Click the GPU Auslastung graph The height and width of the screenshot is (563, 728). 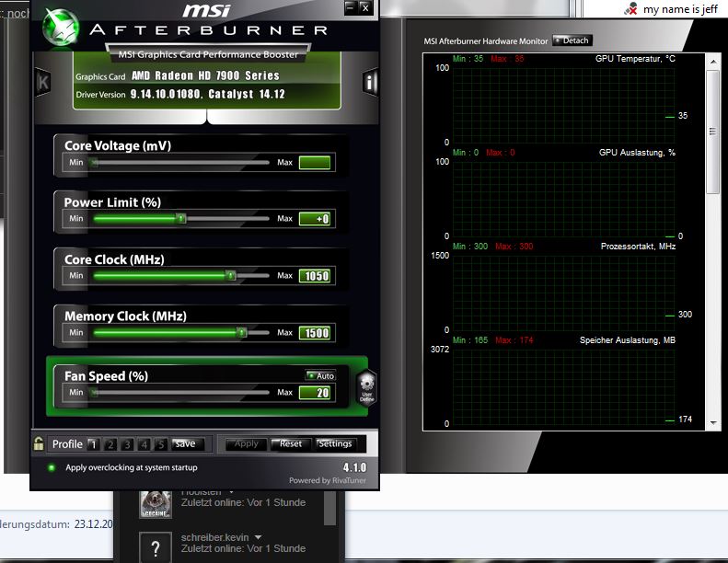pos(563,200)
